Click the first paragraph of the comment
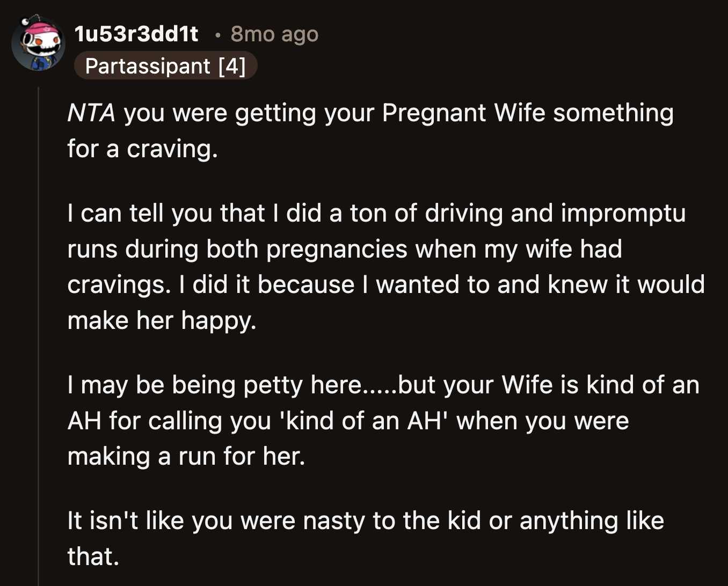 (x=322, y=130)
